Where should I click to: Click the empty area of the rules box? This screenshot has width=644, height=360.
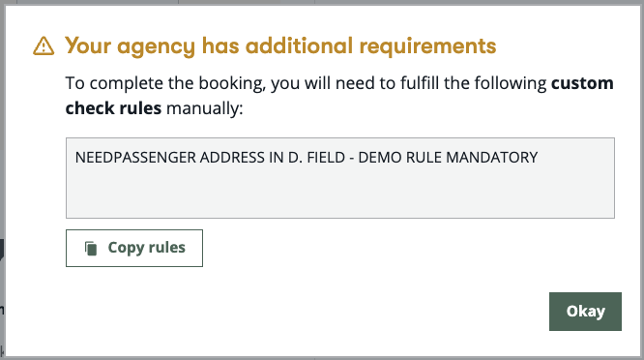pyautogui.click(x=340, y=194)
